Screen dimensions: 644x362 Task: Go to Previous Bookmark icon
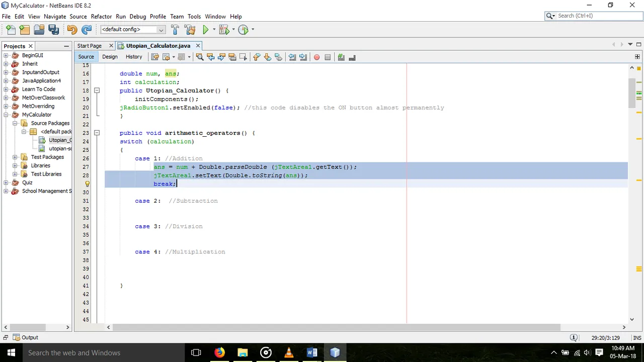[x=257, y=57]
